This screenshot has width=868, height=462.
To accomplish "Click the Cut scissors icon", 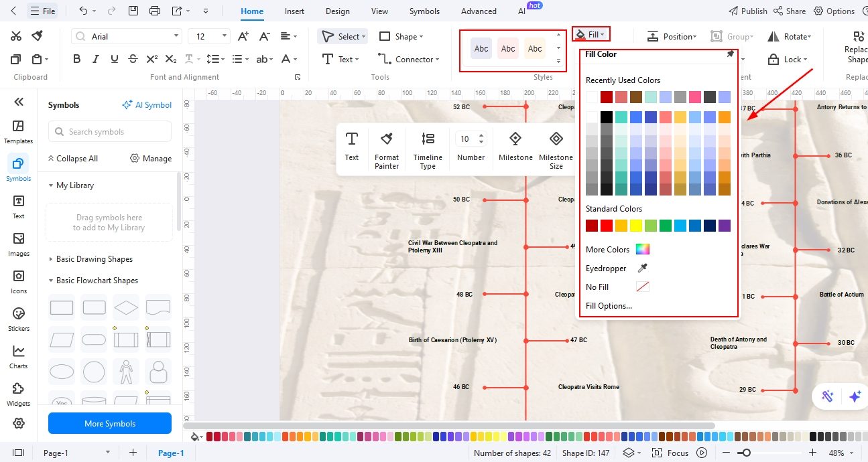I will tap(16, 36).
